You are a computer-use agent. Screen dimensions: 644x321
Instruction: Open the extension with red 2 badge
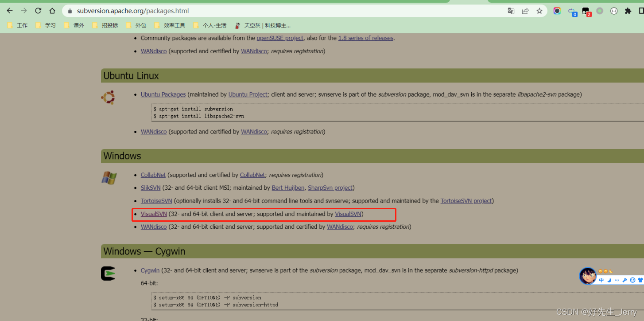point(586,12)
